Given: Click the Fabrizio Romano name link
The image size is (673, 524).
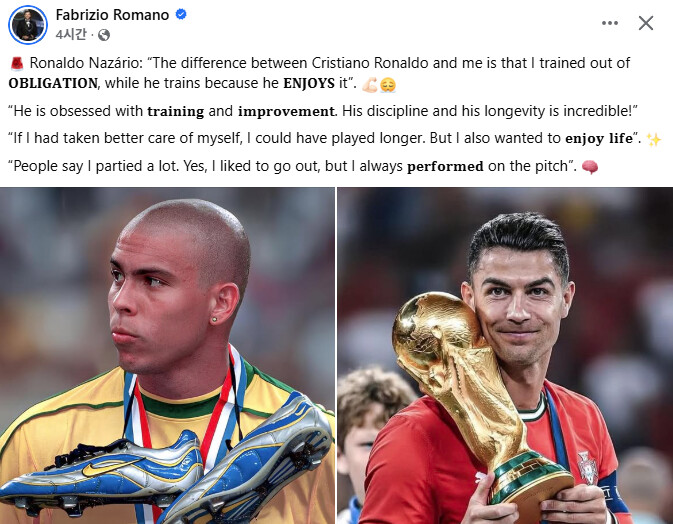Looking at the screenshot, I should (112, 15).
